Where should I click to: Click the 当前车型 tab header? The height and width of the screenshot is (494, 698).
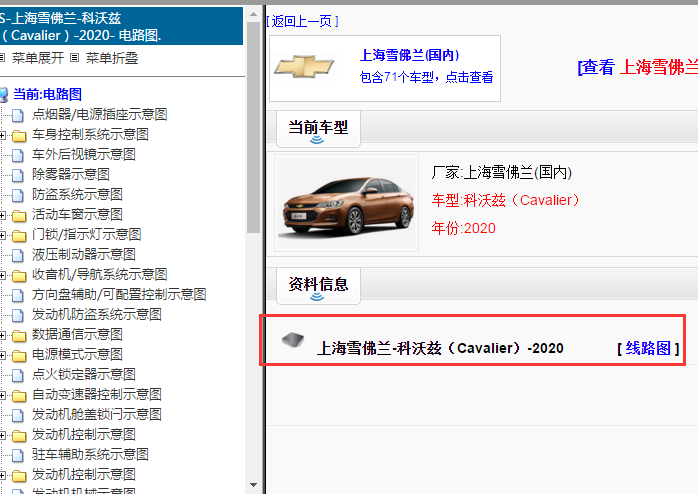point(318,129)
